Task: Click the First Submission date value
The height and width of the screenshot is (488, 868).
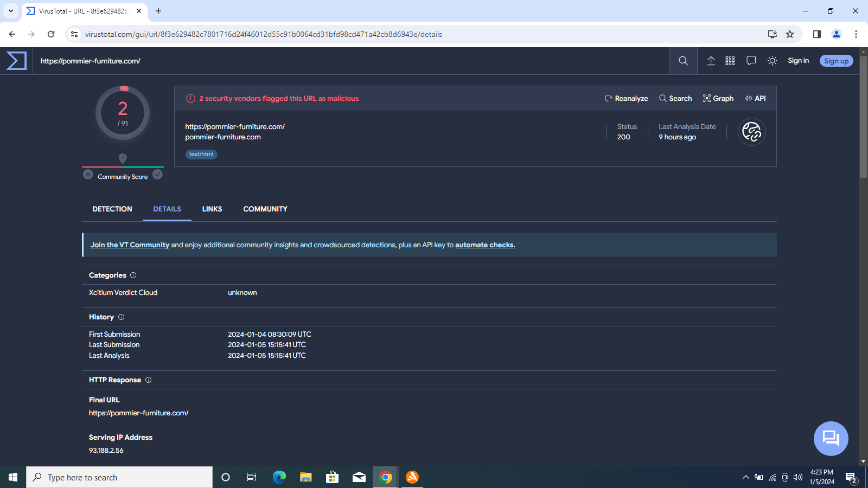Action: click(270, 335)
